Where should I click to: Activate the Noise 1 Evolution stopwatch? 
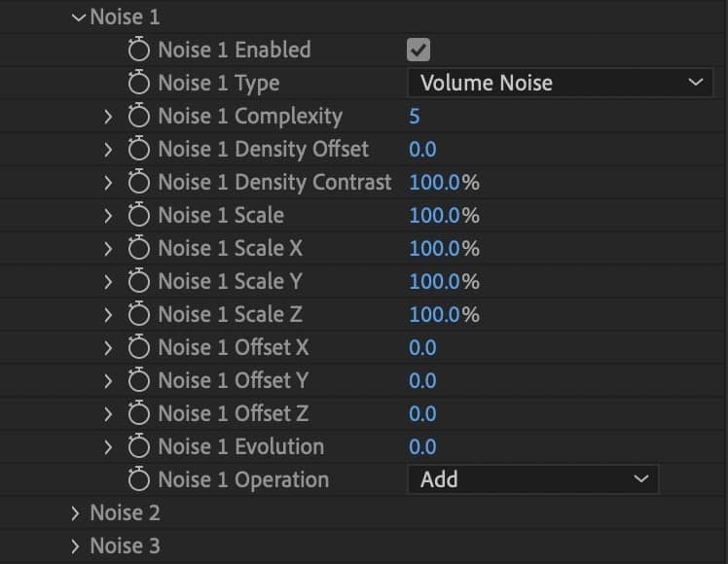coord(140,446)
